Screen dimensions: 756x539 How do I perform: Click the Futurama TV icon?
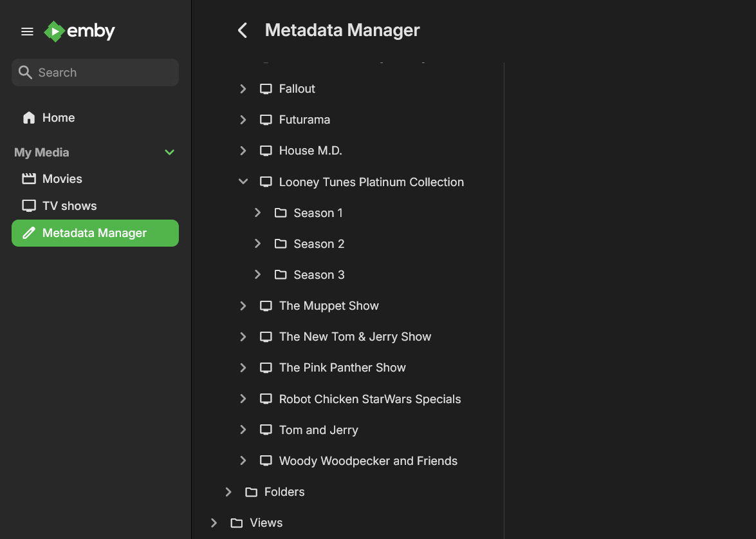pyautogui.click(x=266, y=120)
